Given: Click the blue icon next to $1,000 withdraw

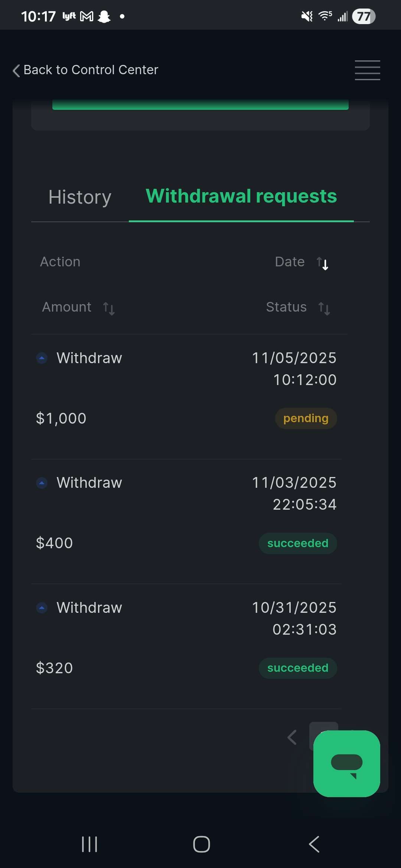Looking at the screenshot, I should point(42,358).
